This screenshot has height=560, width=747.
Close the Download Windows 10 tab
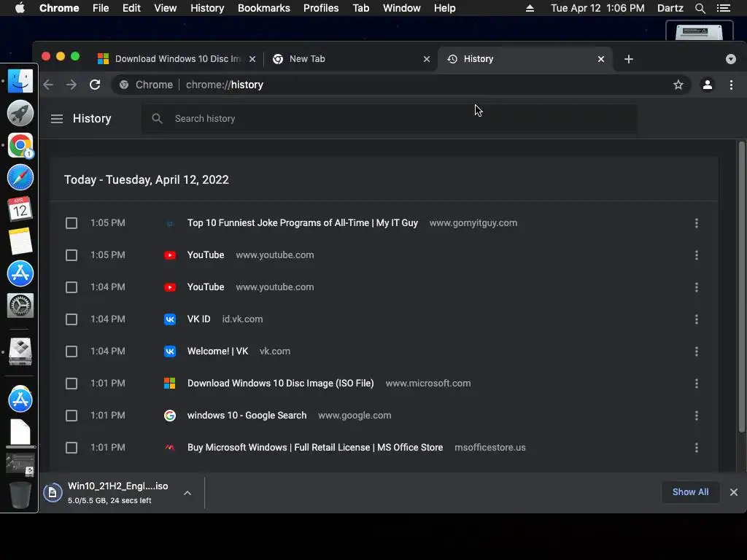[x=252, y=59]
